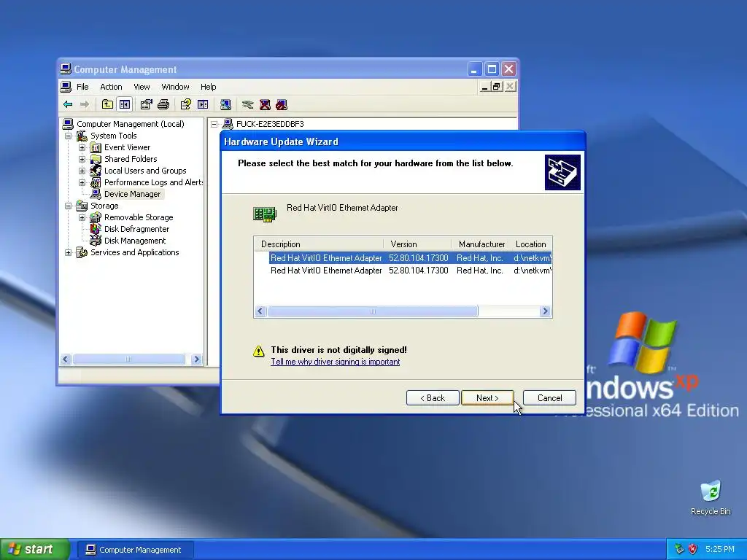Image resolution: width=747 pixels, height=560 pixels.
Task: Click the Uninstall device icon with red X
Action: 265,104
